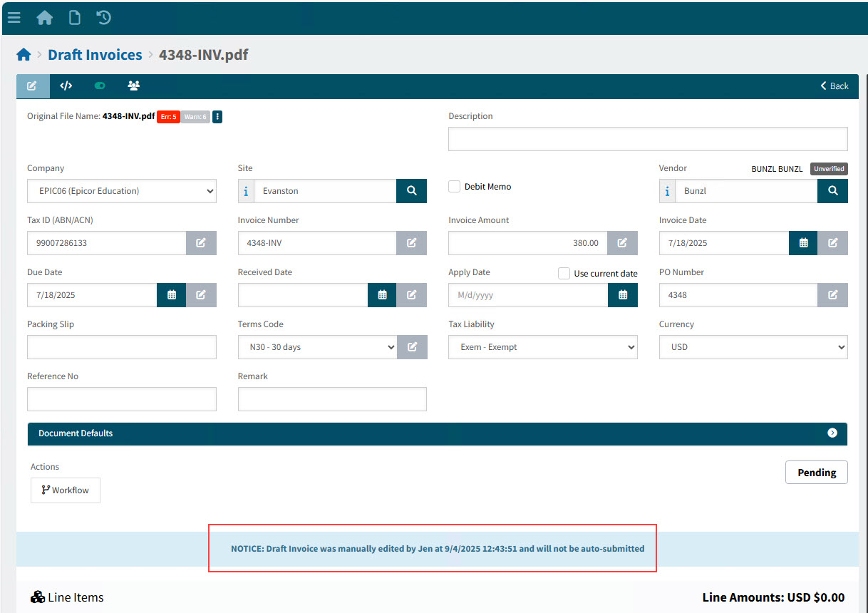Click the Vendor search magnifier icon
868x613 pixels.
click(x=832, y=191)
